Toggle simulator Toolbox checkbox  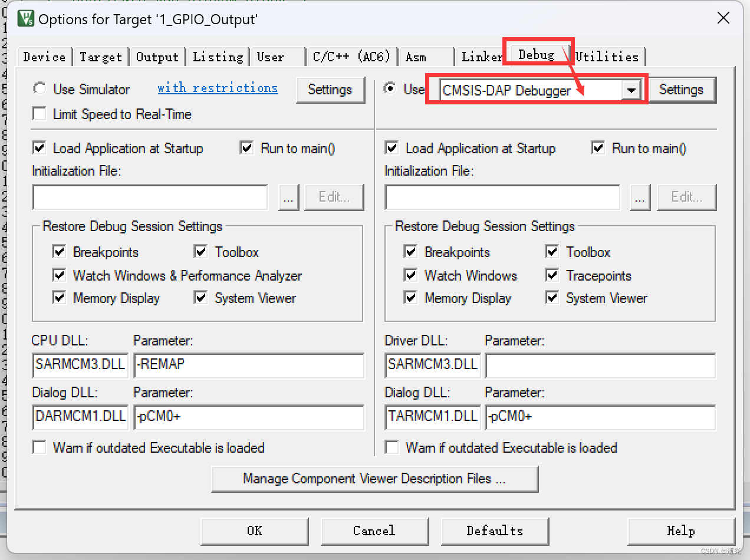tap(201, 252)
